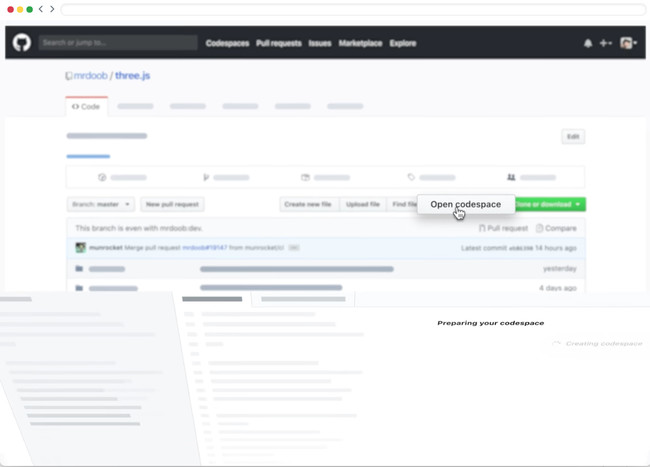This screenshot has height=467, width=650.
Task: Expand the Branch: master dropdown
Action: (x=101, y=204)
